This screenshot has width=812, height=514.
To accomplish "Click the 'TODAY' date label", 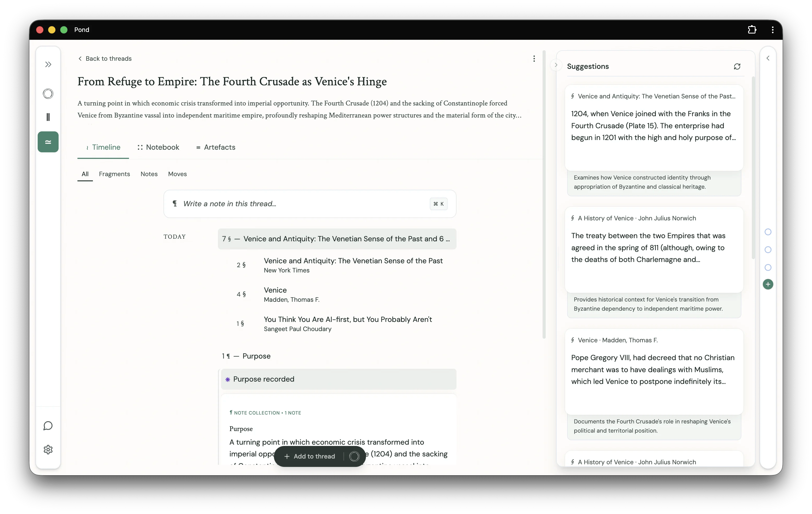I will [x=175, y=237].
